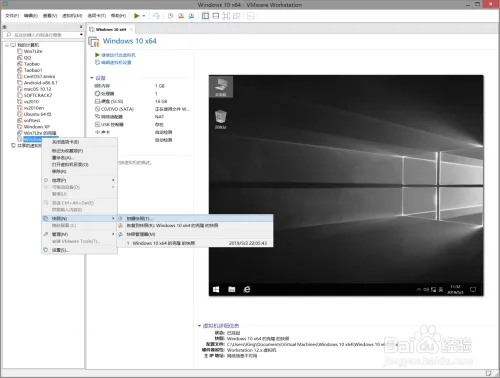This screenshot has width=500, height=378.
Task: Click the hard disk (SCSI) device icon
Action: [x=97, y=101]
